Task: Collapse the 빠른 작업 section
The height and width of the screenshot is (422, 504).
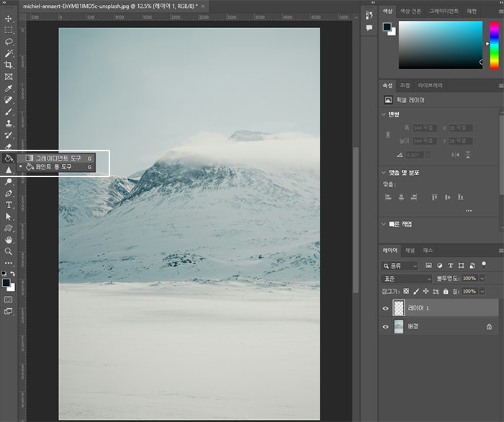Action: pyautogui.click(x=384, y=224)
